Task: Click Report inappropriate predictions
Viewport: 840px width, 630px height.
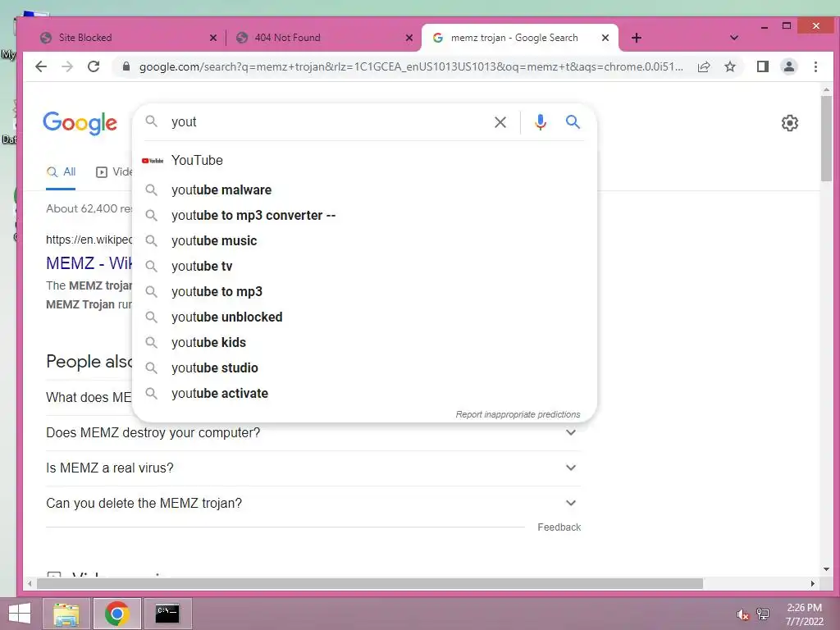Action: [x=518, y=414]
